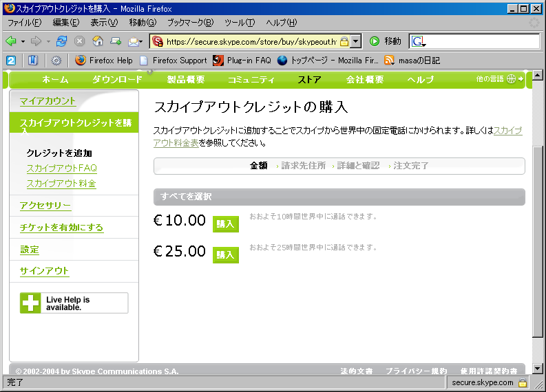Open the search engine selector dropdown
Screen dimensions: 546x392
click(419, 42)
